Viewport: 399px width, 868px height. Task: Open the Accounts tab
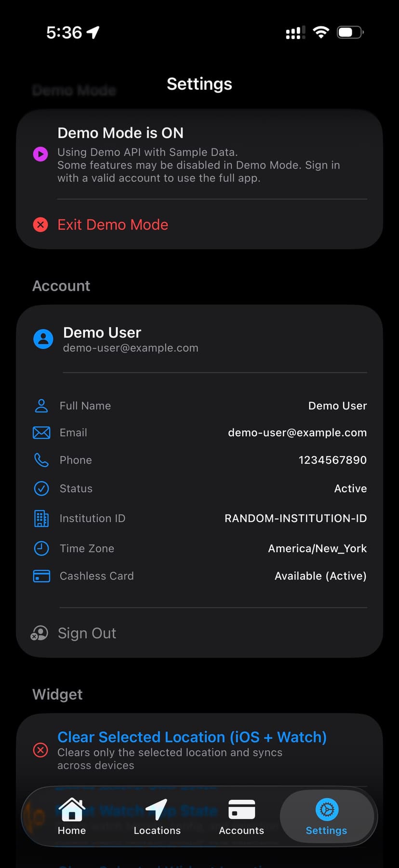click(241, 816)
